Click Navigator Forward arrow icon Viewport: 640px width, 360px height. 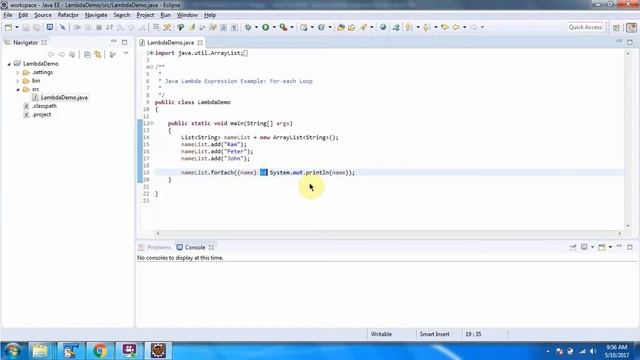tap(61, 54)
